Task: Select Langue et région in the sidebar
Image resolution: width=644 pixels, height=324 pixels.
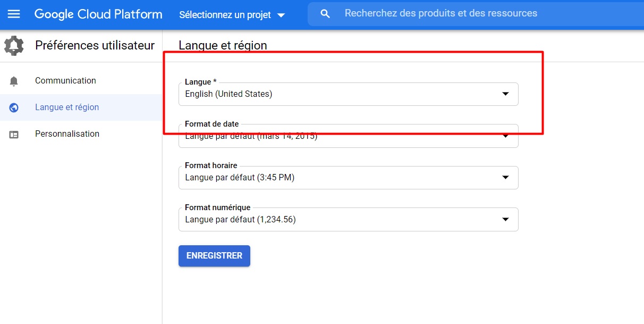Action: [x=67, y=107]
